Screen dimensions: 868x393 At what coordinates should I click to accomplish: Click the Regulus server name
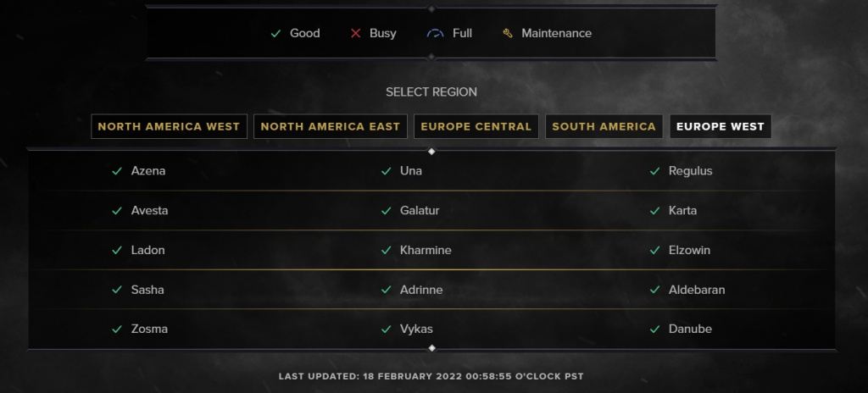pos(690,171)
